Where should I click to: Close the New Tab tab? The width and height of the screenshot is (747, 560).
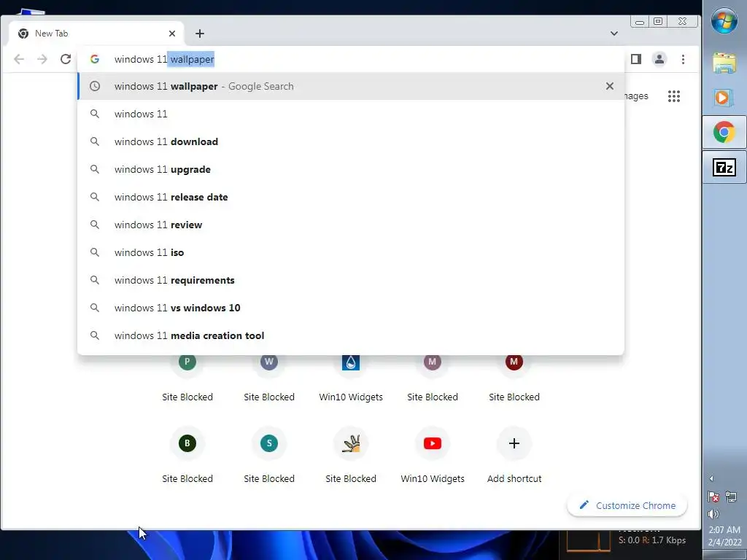tap(172, 34)
